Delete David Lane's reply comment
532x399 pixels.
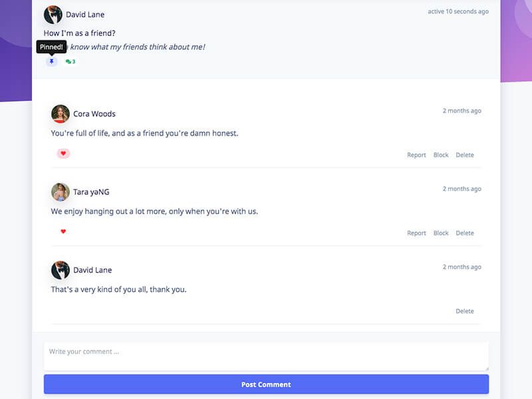(465, 311)
